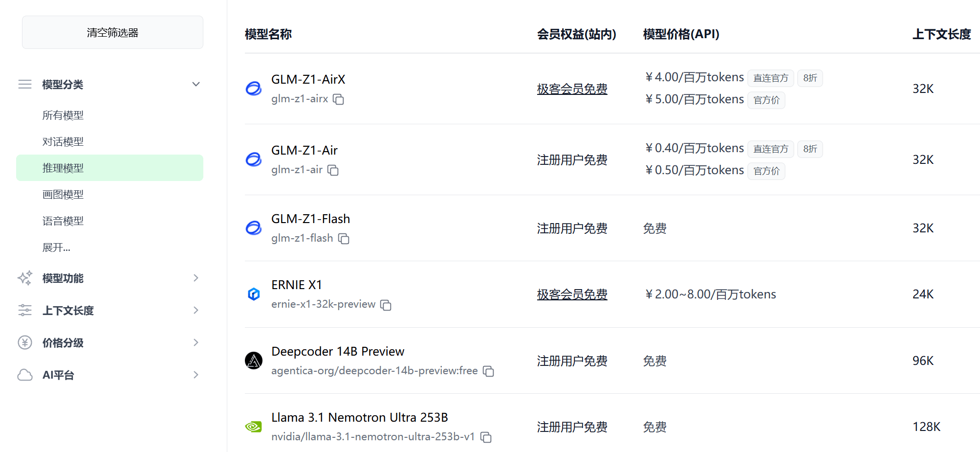Select 对话模型 category
Image resolution: width=980 pixels, height=452 pixels.
pyautogui.click(x=63, y=142)
